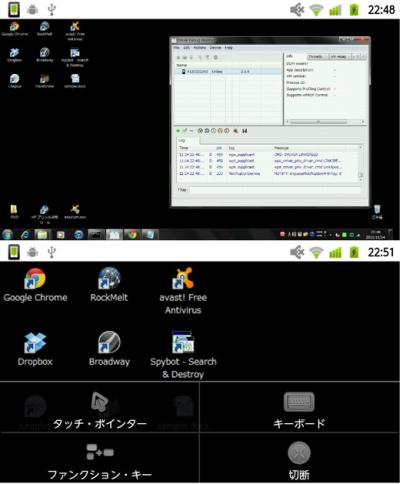Open the File menu in the DDMS window

pos(176,48)
